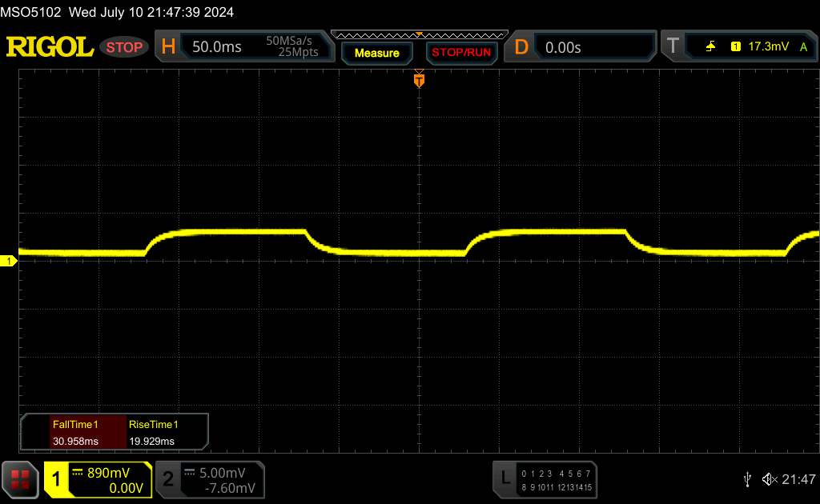Open the red grid function menu icon
Screen dimensions: 820x504
click(21, 478)
